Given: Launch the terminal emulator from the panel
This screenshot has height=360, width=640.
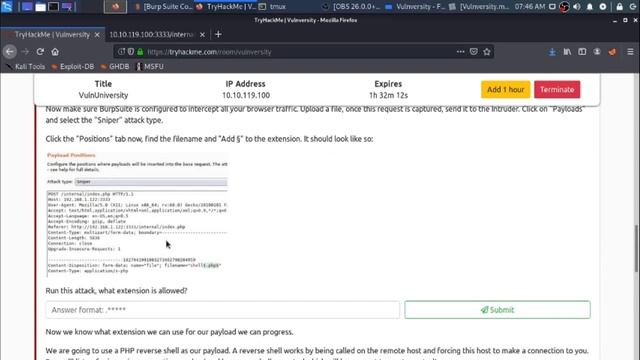Looking at the screenshot, I should [53, 7].
